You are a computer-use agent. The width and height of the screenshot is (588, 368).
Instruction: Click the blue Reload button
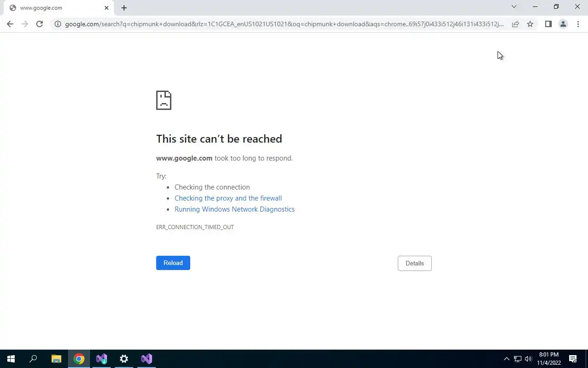[x=173, y=263]
